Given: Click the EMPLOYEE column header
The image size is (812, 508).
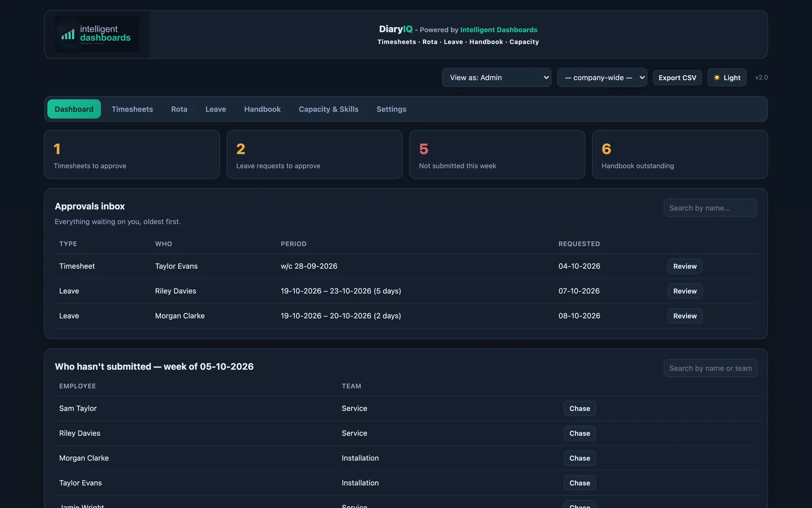Looking at the screenshot, I should click(77, 386).
